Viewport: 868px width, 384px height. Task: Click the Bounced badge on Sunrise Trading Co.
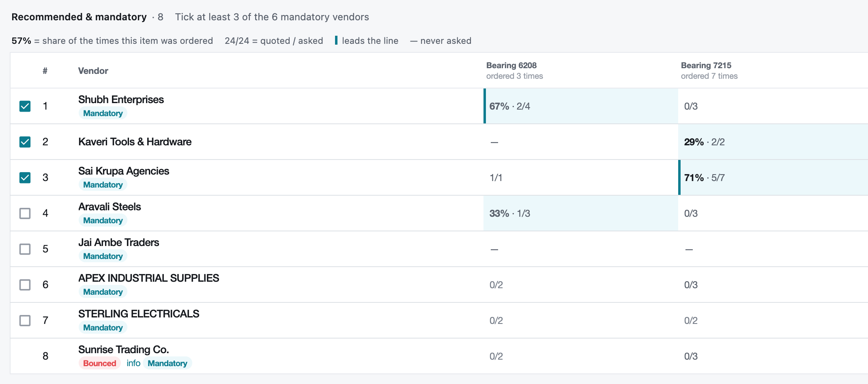pyautogui.click(x=100, y=363)
